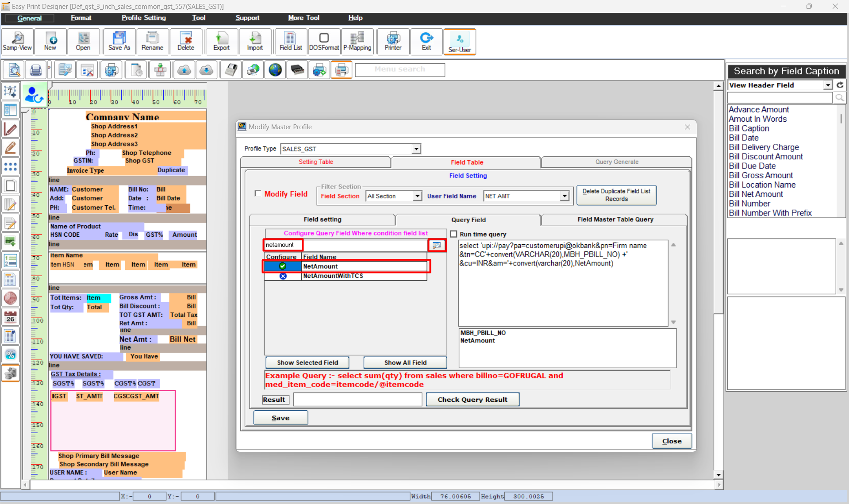Open the Profile Setting menu
Image resolution: width=849 pixels, height=504 pixels.
tap(143, 18)
